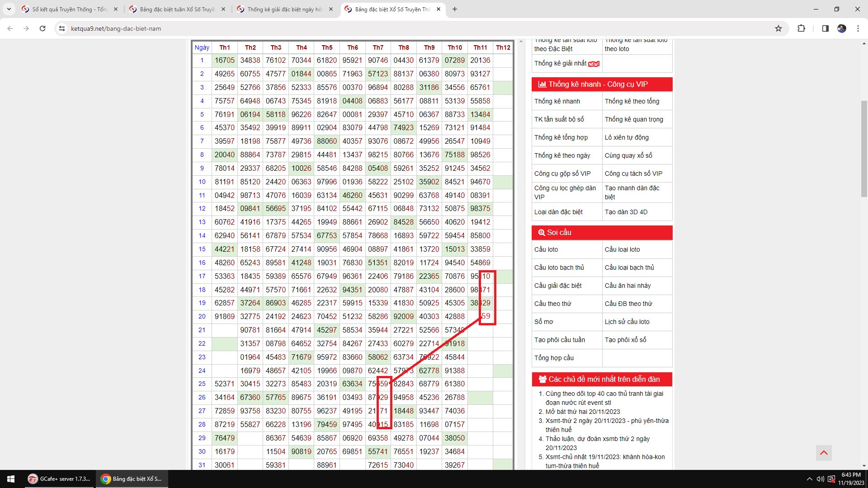
Task: Show hidden system tray icons chevron
Action: tap(809, 479)
